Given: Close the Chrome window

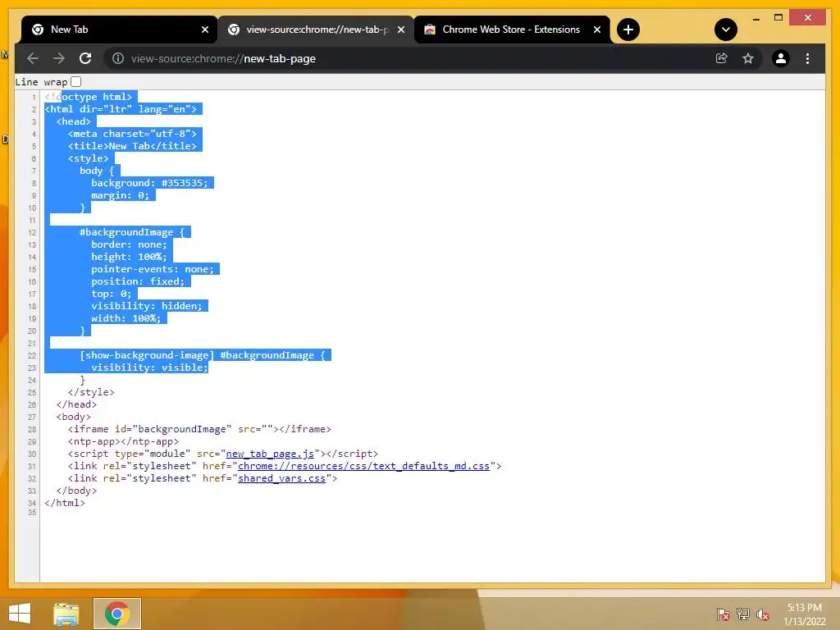Looking at the screenshot, I should pos(807,18).
